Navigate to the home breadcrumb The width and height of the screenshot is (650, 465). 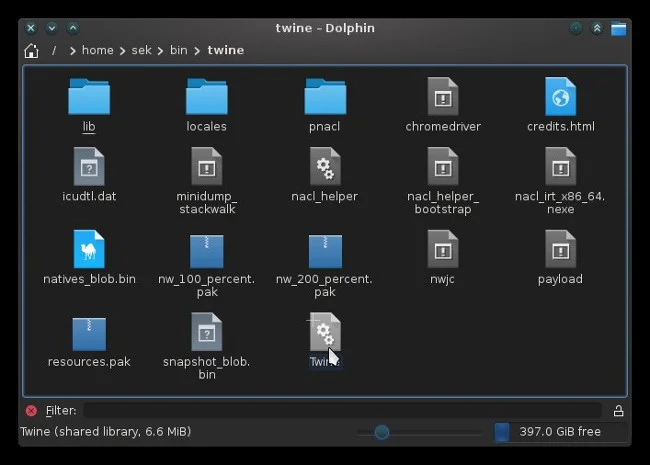coord(97,50)
